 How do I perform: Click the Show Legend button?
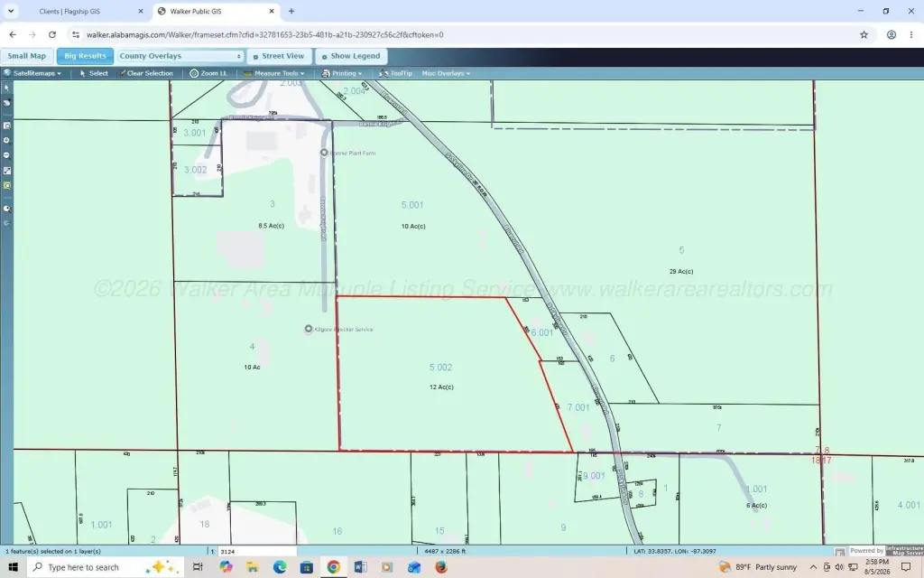point(351,56)
